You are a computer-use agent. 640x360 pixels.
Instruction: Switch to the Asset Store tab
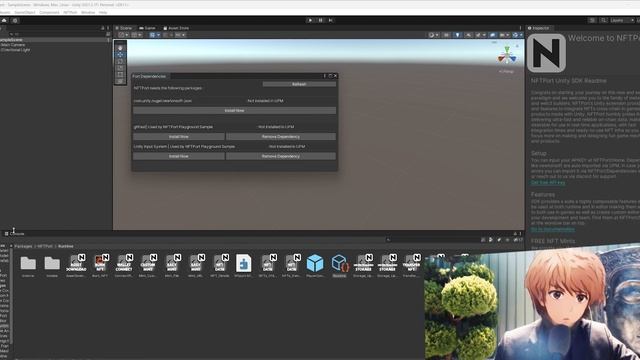tap(176, 28)
